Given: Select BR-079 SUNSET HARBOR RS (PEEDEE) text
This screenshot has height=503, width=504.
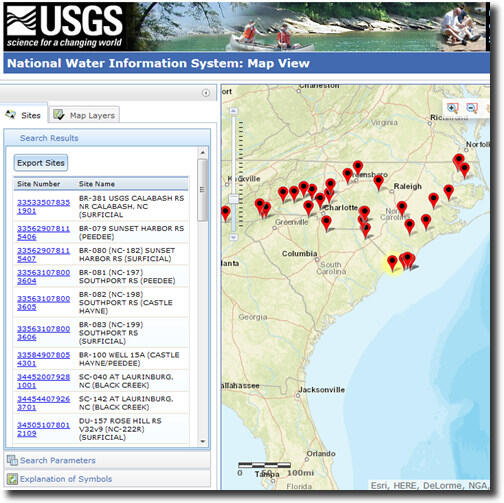Looking at the screenshot, I should pos(131,233).
